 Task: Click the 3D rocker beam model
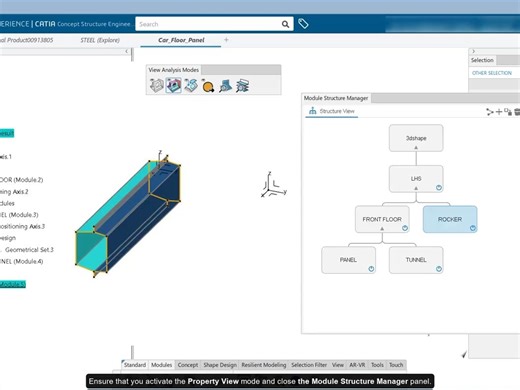[128, 216]
